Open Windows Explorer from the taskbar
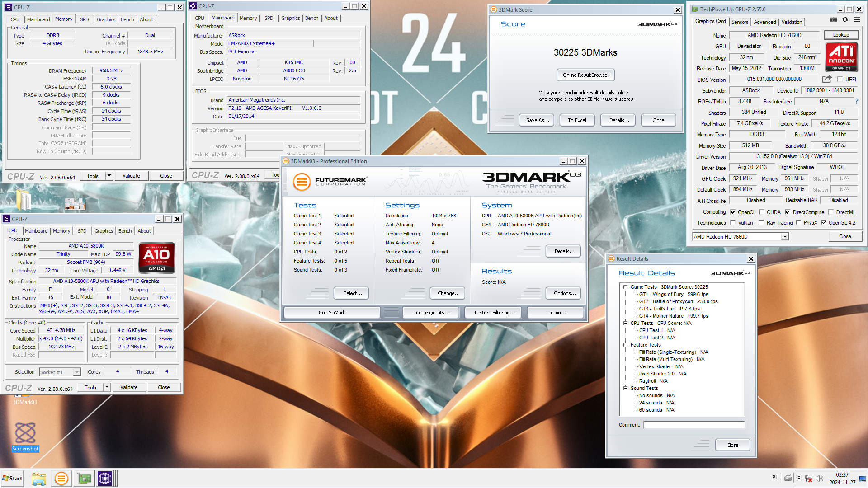This screenshot has width=868, height=488. pos(39,479)
